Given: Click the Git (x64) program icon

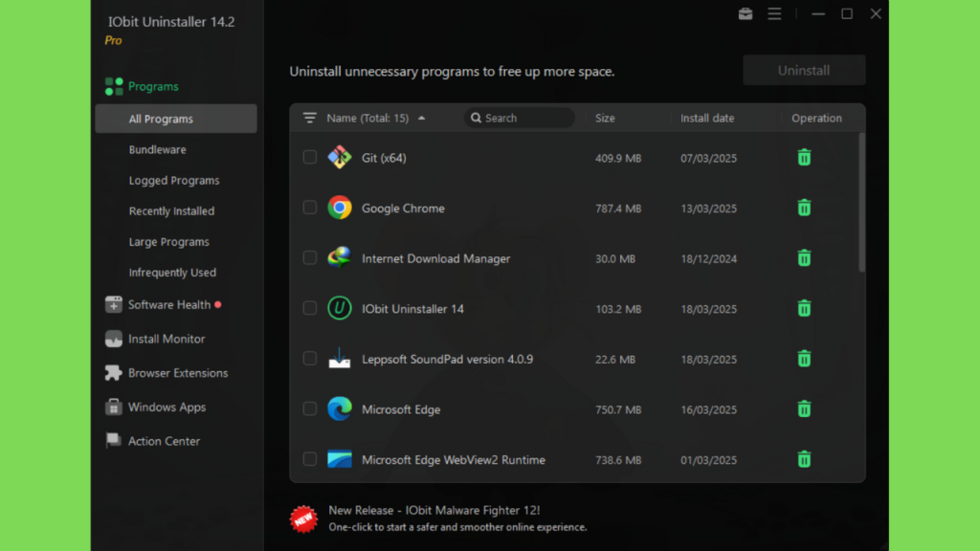Looking at the screenshot, I should point(340,158).
